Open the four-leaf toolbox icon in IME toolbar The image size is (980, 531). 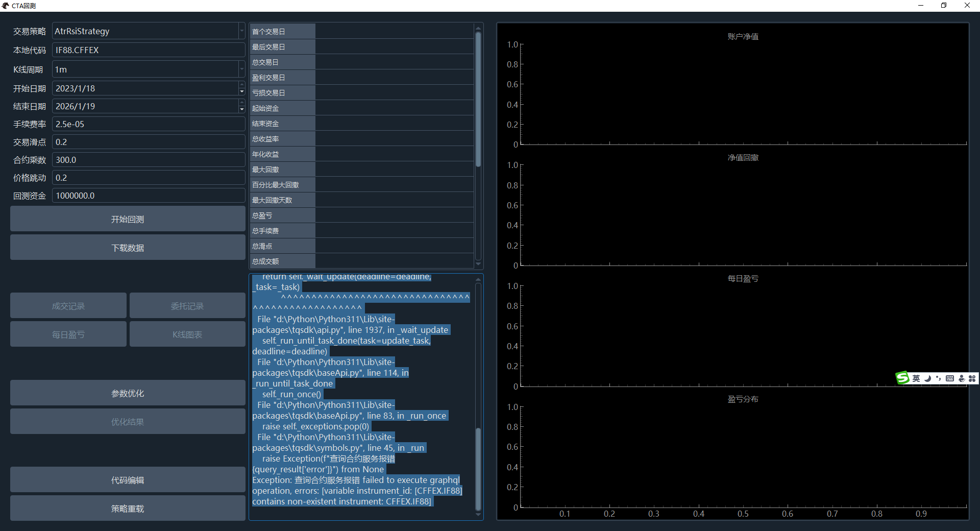click(972, 378)
